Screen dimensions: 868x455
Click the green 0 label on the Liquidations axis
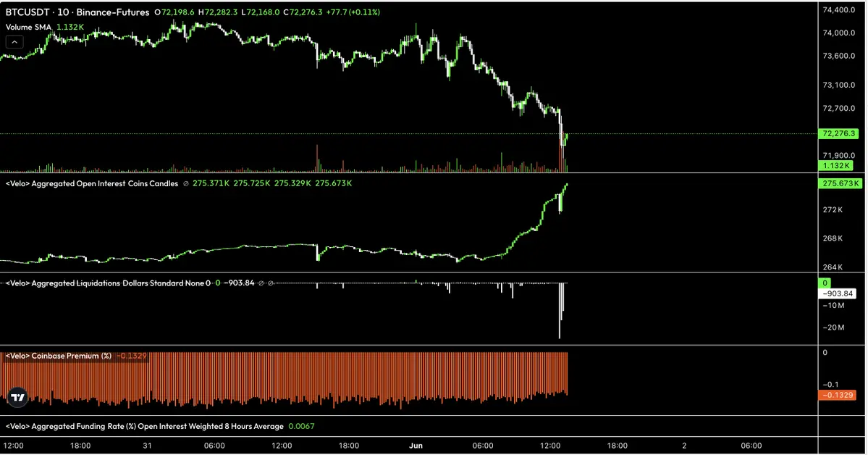click(x=825, y=283)
